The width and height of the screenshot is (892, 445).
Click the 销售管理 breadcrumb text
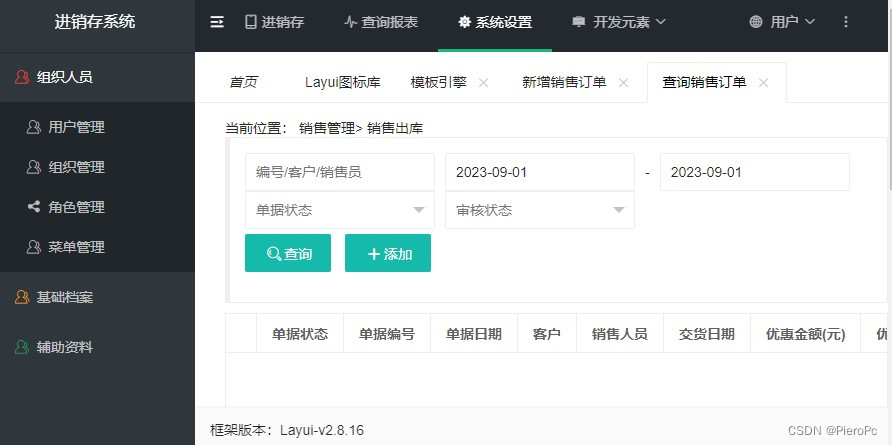point(327,128)
